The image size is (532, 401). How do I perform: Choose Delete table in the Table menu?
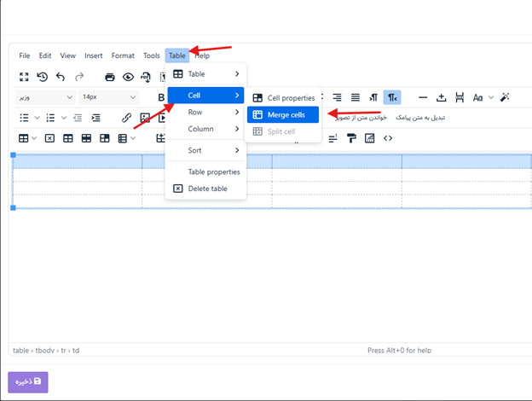point(206,189)
